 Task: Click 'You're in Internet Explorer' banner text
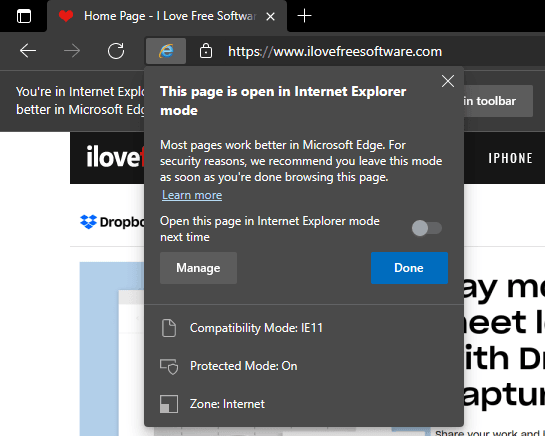click(80, 101)
